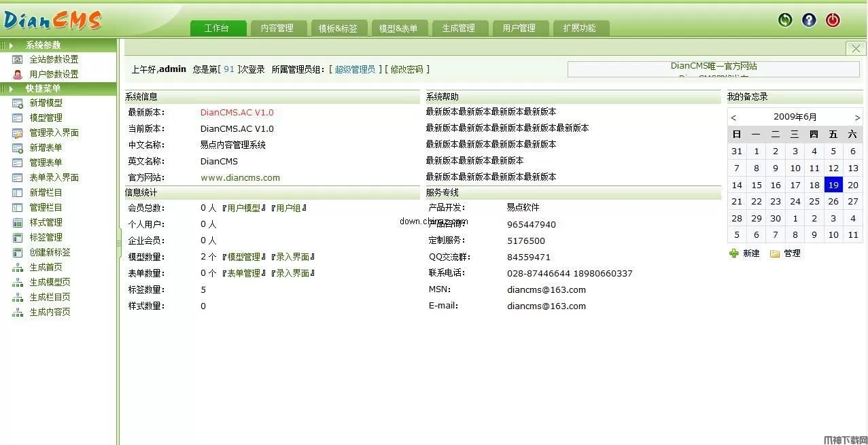Select June 19 on the calendar

[x=833, y=184]
